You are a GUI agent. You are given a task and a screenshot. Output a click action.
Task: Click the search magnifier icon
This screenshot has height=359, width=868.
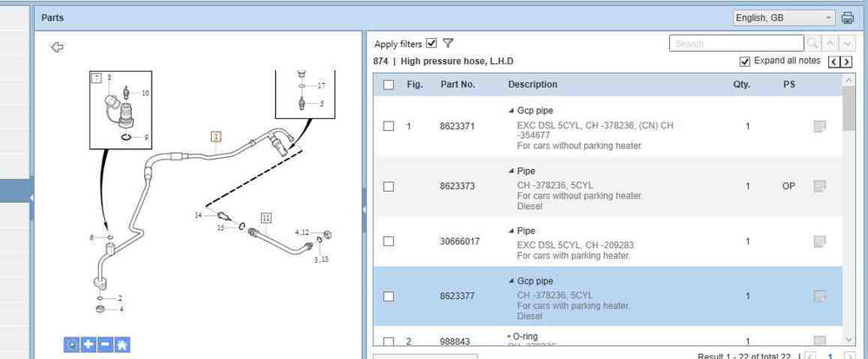tap(812, 43)
